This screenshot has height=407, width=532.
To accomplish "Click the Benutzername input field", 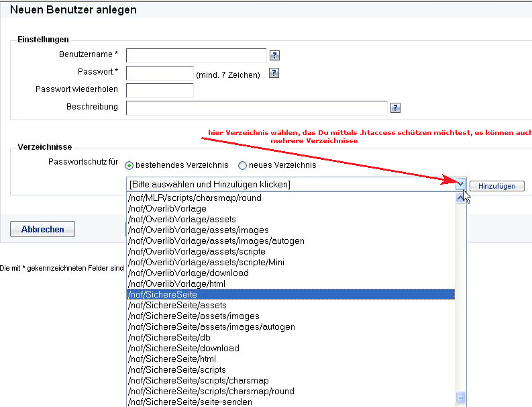I will pos(196,56).
